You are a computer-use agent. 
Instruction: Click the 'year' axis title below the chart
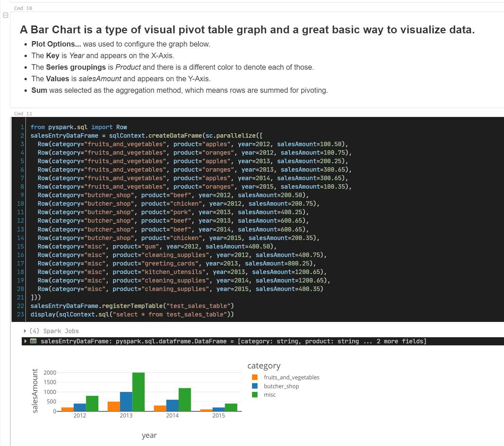point(149,435)
